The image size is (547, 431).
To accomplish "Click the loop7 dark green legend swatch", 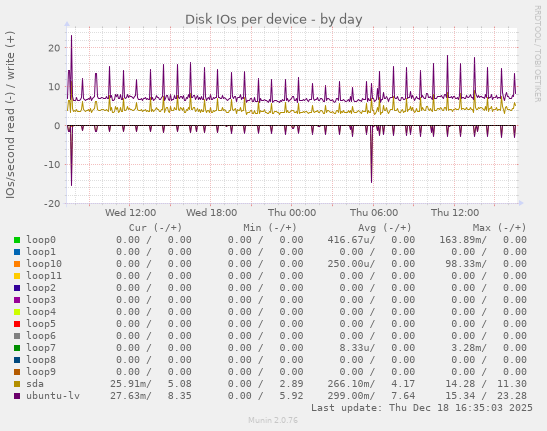I will tap(17, 348).
